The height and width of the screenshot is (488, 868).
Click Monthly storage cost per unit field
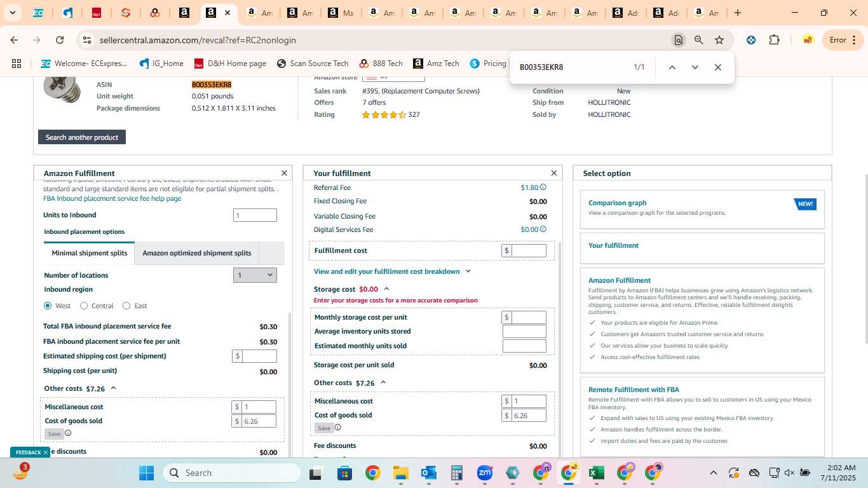(529, 317)
